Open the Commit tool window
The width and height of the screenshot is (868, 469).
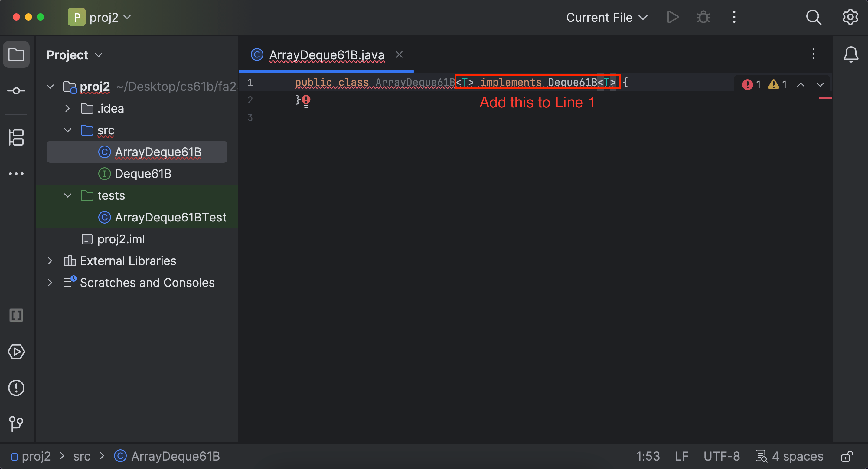point(16,90)
